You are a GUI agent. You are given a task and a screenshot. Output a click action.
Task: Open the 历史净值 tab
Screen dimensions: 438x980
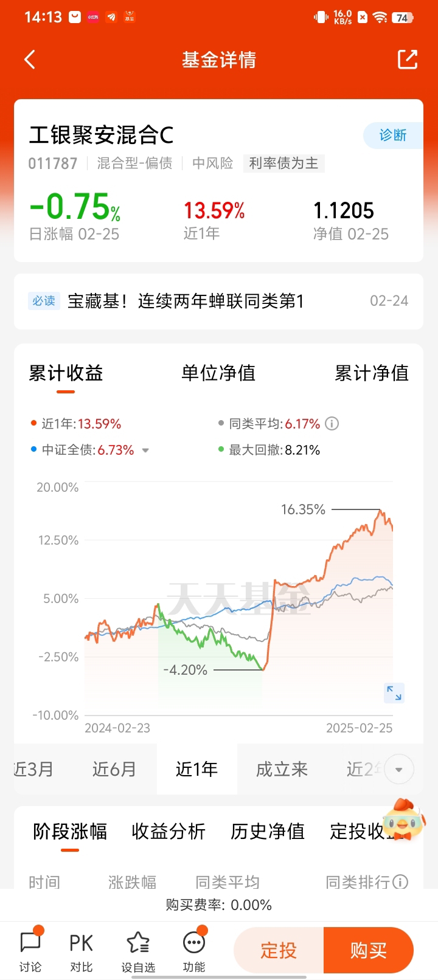click(x=268, y=832)
